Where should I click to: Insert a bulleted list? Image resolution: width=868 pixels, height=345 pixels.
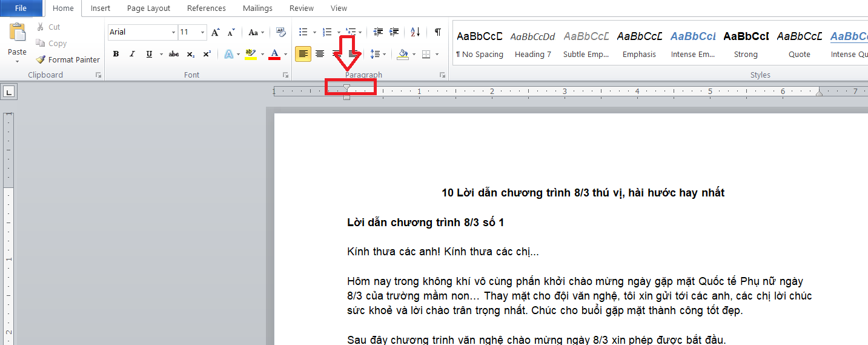(303, 32)
